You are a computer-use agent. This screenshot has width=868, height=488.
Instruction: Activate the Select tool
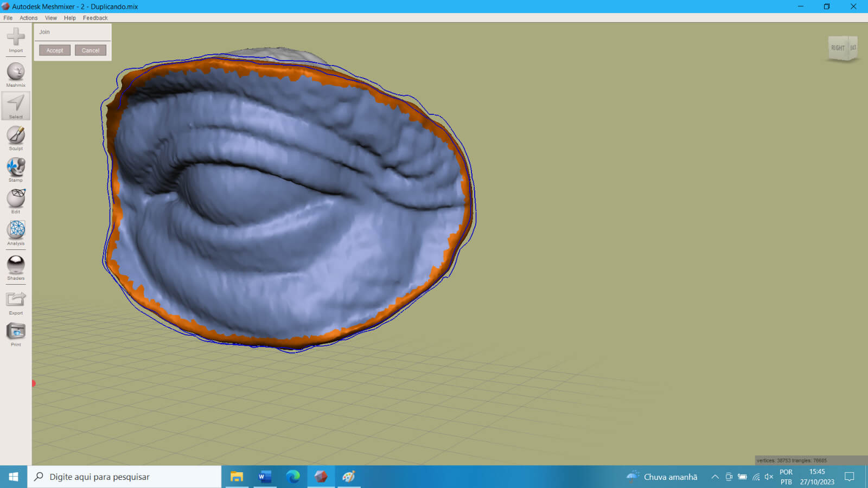coord(16,106)
